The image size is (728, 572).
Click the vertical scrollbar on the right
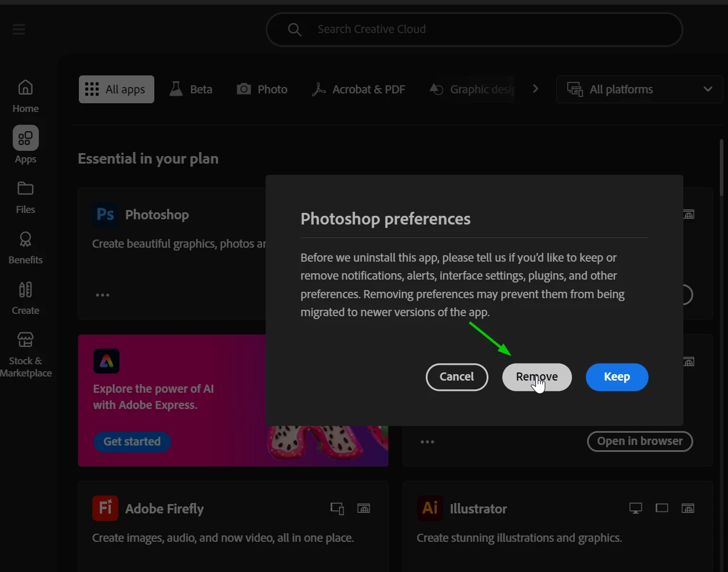[722, 167]
